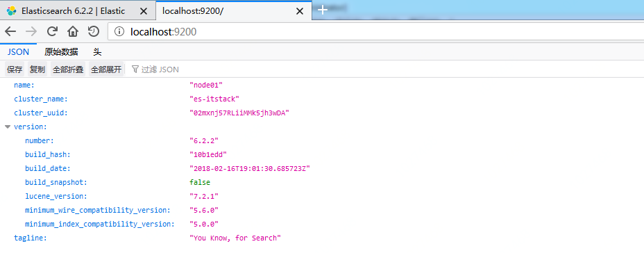Select the tagline key
The width and height of the screenshot is (644, 253).
[31, 238]
